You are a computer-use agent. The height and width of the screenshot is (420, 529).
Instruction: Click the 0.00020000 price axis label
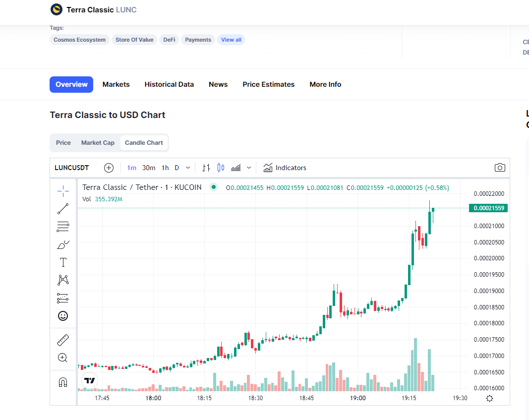point(489,258)
